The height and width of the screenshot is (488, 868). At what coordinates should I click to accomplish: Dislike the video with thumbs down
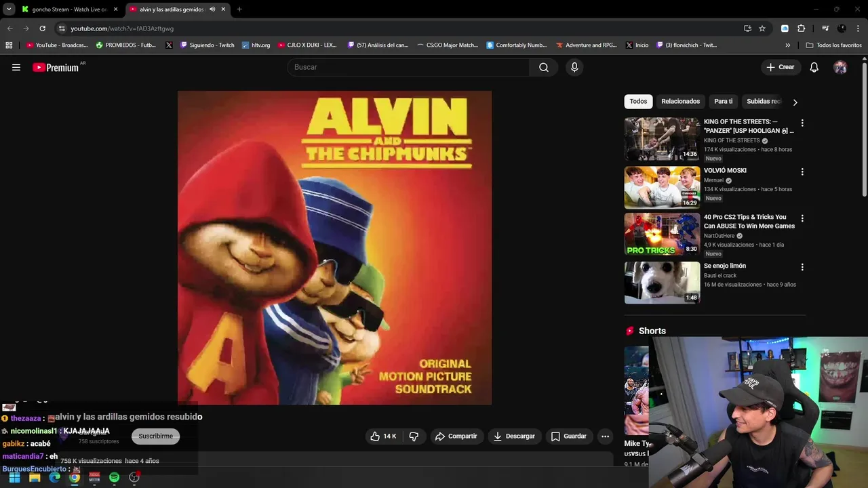tap(414, 436)
